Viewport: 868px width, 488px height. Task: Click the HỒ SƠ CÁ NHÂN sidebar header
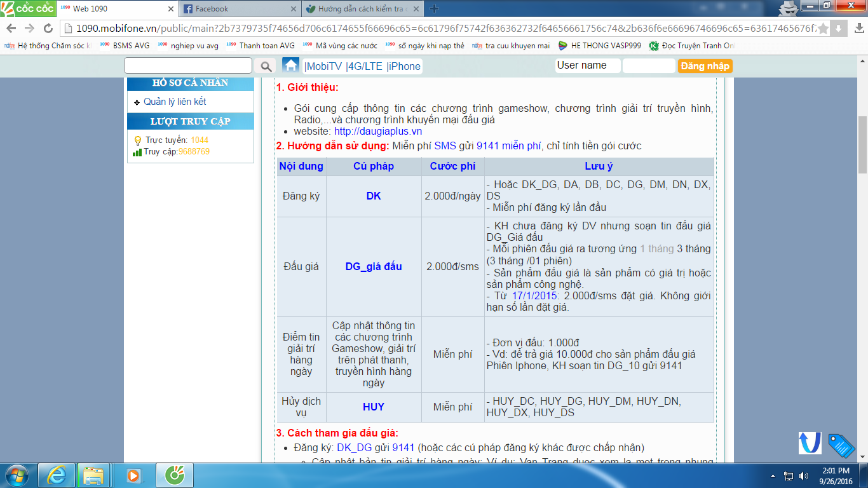[x=191, y=83]
